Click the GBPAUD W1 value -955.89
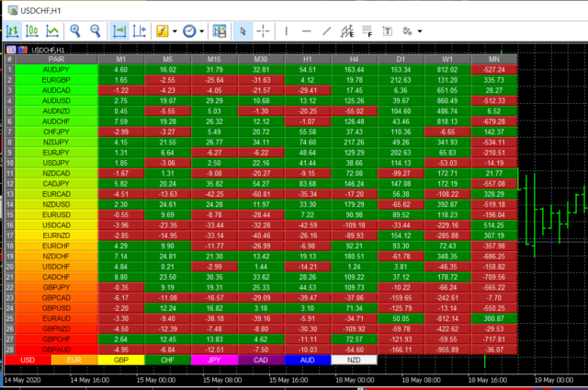Screen dimensions: 588x390 click(x=447, y=350)
